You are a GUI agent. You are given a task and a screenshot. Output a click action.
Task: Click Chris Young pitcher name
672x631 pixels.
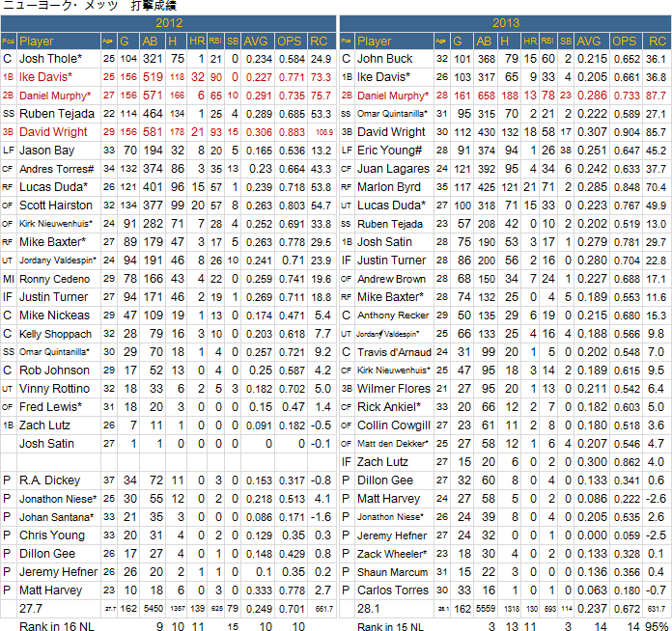pyautogui.click(x=52, y=535)
